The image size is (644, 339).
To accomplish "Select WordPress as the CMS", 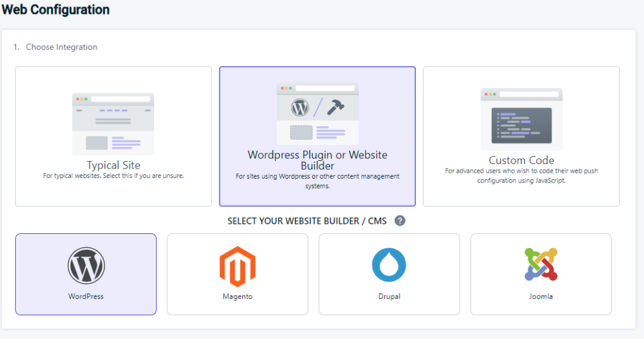I will coord(86,274).
